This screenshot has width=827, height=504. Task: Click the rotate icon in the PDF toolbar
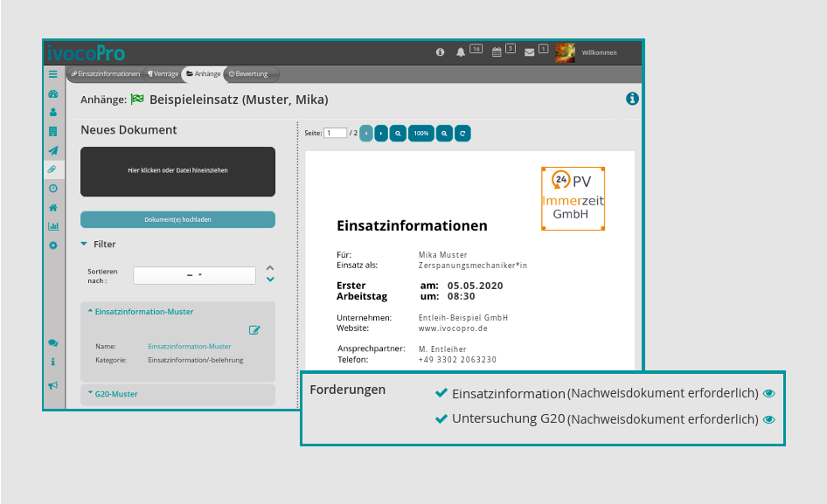point(462,133)
